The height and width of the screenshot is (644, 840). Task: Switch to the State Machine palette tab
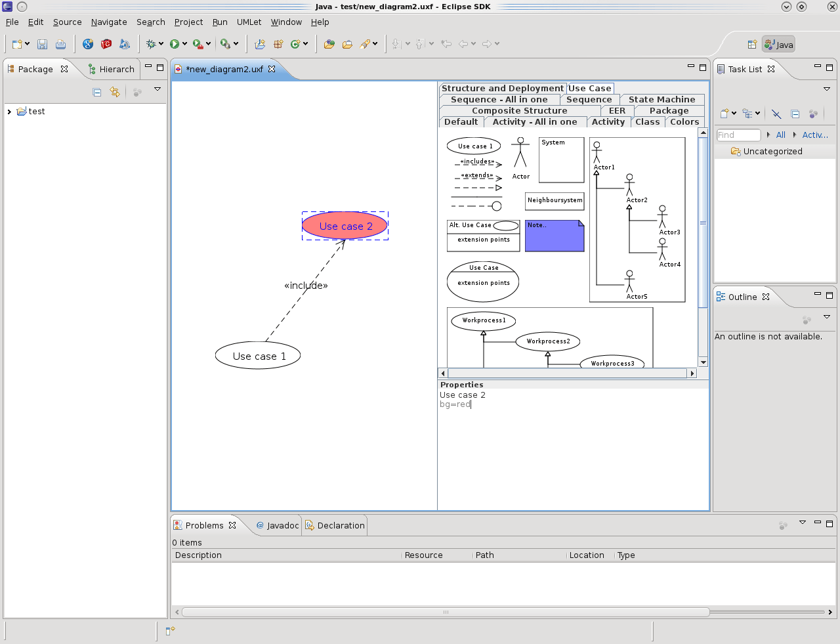point(661,100)
